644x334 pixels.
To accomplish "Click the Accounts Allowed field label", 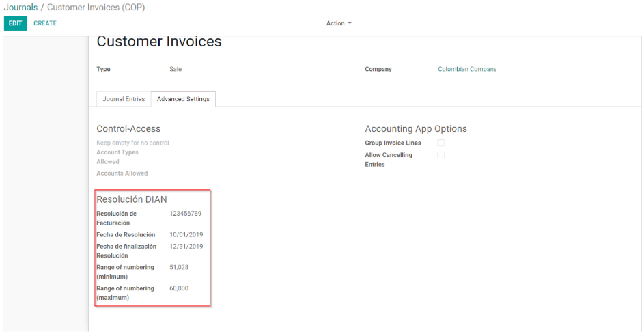I will (122, 173).
